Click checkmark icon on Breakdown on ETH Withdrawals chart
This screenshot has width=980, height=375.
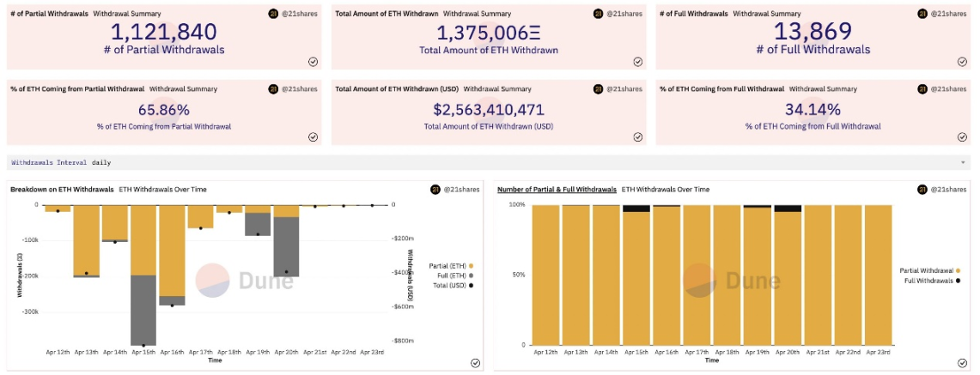(475, 362)
